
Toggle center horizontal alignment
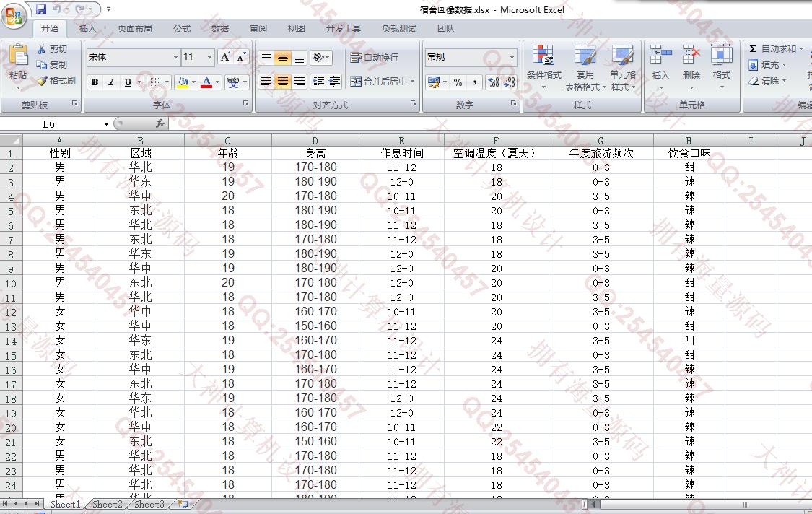click(283, 82)
